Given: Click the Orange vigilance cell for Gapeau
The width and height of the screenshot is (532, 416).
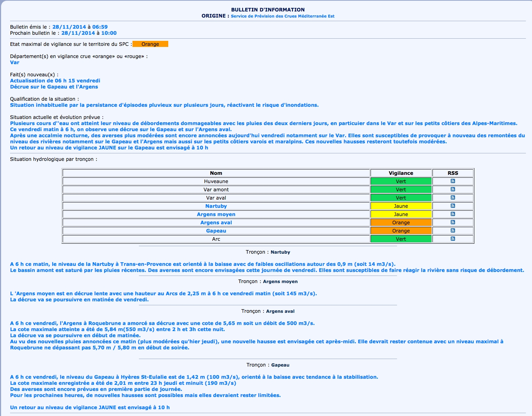Looking at the screenshot, I should [x=401, y=231].
